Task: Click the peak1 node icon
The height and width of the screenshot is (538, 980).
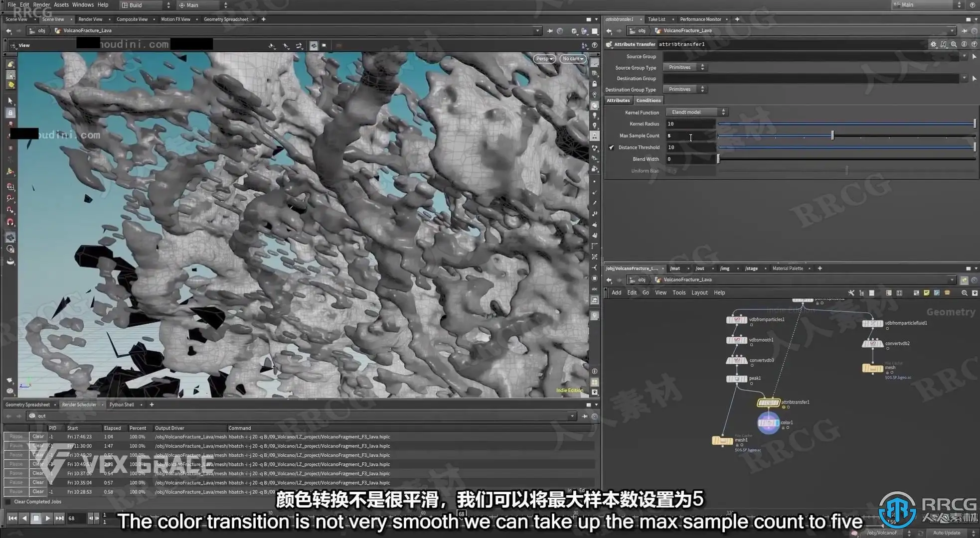Action: point(736,379)
